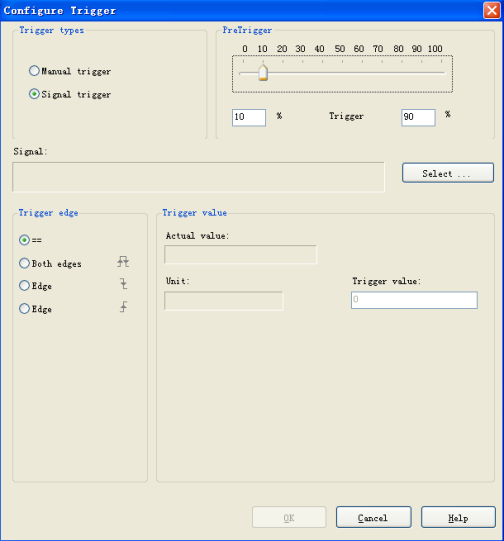Click the rising edge waveform icon
Screen dimensions: 504x541
[123, 307]
